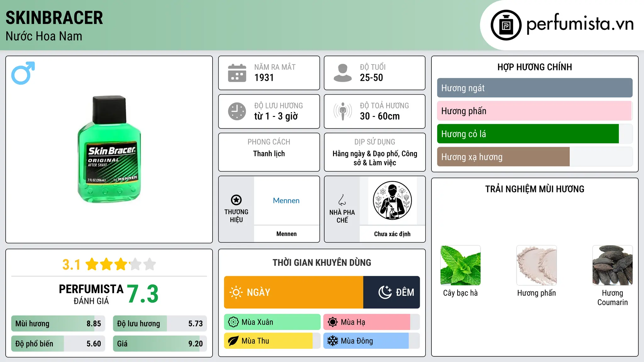Click the Hương phấn caption under the powder image

[x=536, y=293]
